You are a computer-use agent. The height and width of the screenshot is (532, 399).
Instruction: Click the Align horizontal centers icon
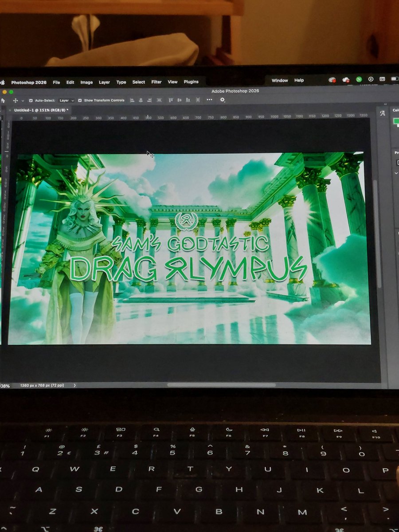[141, 100]
